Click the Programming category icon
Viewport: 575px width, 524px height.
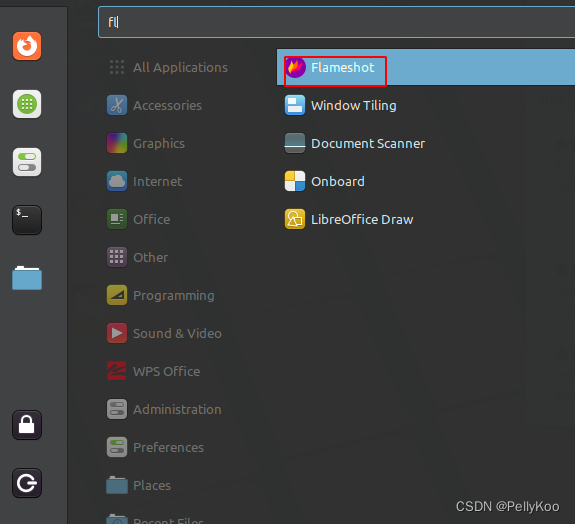coord(117,295)
